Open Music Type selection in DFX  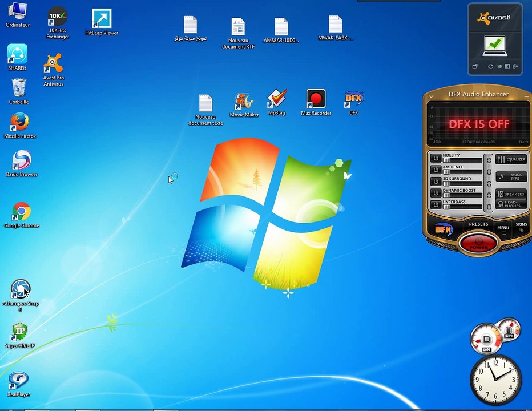click(x=511, y=176)
